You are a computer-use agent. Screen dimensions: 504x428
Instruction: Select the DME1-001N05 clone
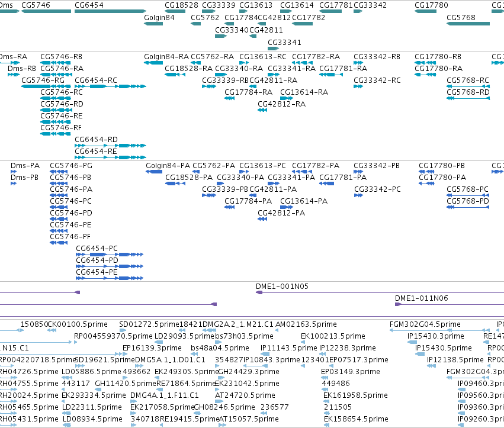click(x=380, y=292)
